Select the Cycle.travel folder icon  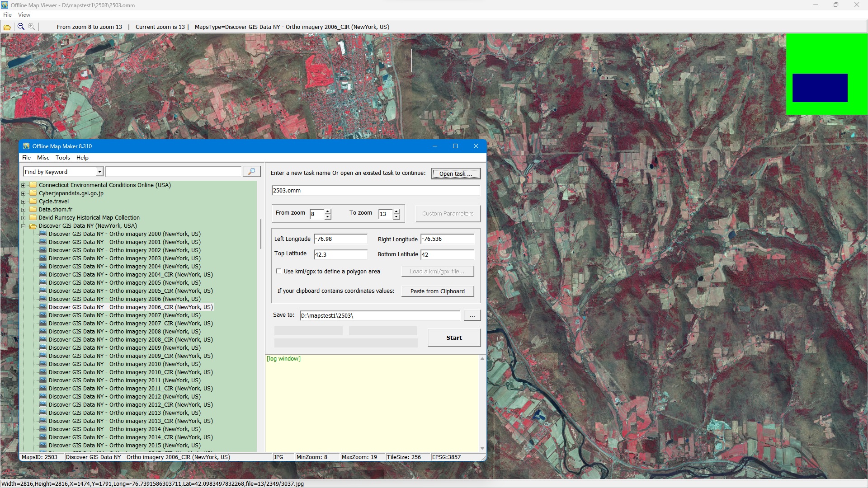click(33, 201)
